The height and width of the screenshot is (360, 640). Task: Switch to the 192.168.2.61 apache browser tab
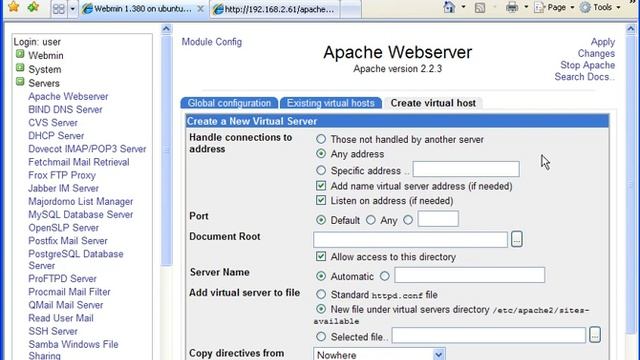pos(274,9)
